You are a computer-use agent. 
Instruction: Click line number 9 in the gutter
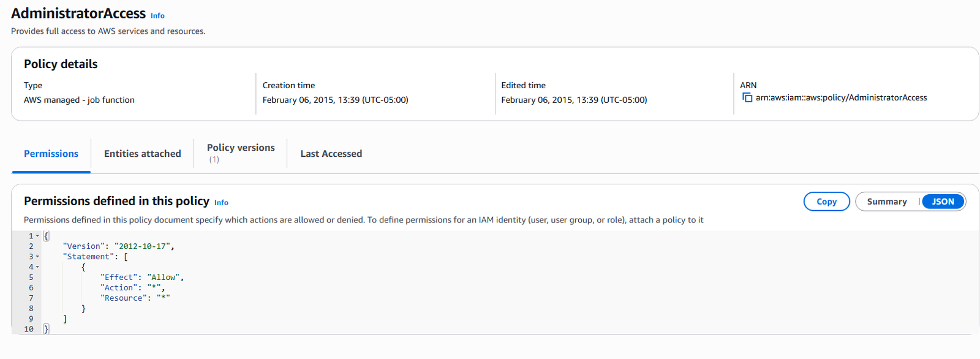coord(31,319)
